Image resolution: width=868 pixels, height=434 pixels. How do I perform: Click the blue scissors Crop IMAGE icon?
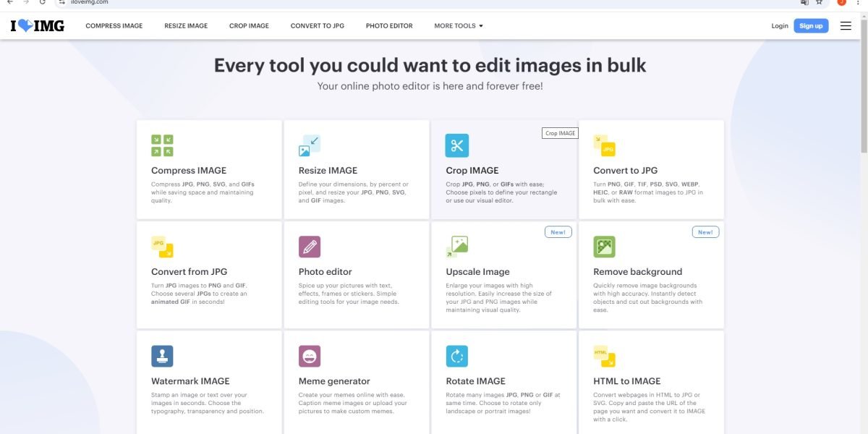click(456, 145)
